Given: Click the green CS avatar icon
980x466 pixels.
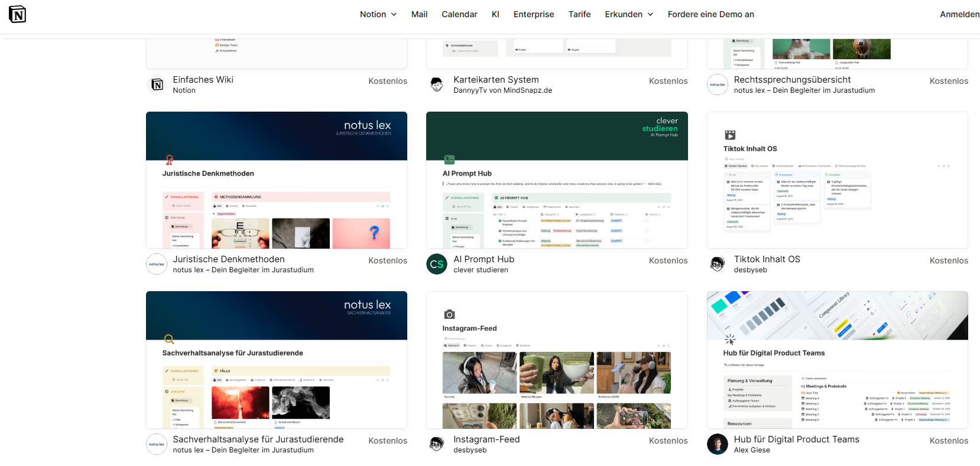Looking at the screenshot, I should pyautogui.click(x=437, y=264).
